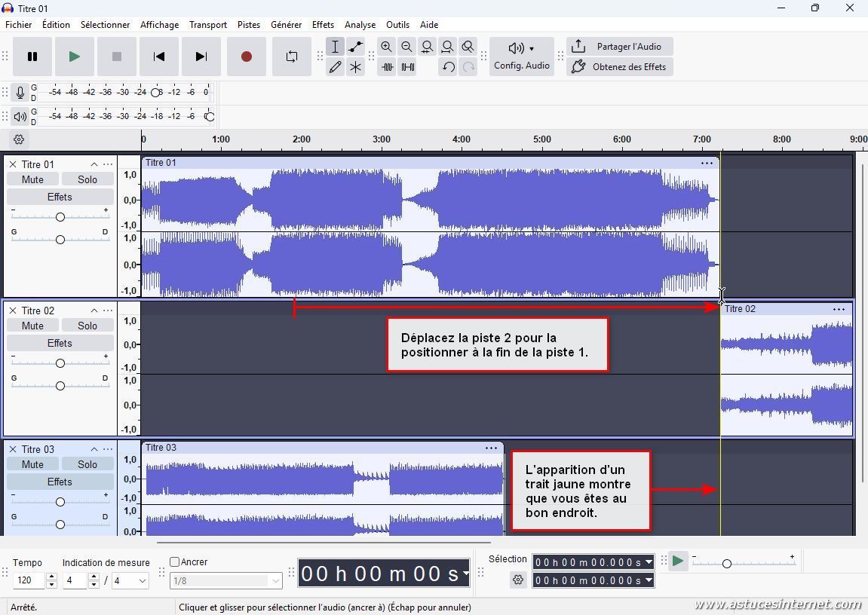Click the Titre 01 gain slider
This screenshot has width=868, height=615.
coord(60,217)
